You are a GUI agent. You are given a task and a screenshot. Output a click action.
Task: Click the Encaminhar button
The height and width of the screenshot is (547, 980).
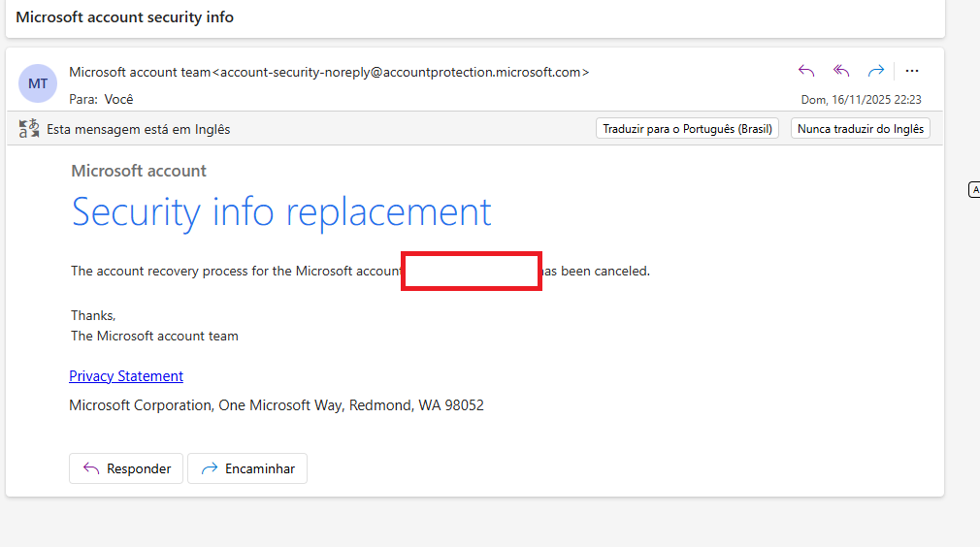[x=246, y=468]
